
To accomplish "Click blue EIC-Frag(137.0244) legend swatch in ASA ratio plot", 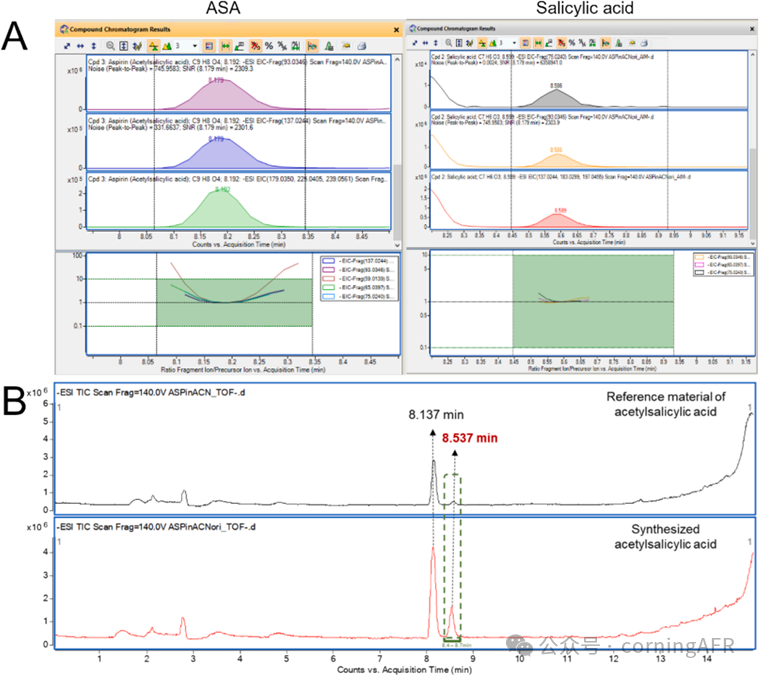I will point(328,261).
